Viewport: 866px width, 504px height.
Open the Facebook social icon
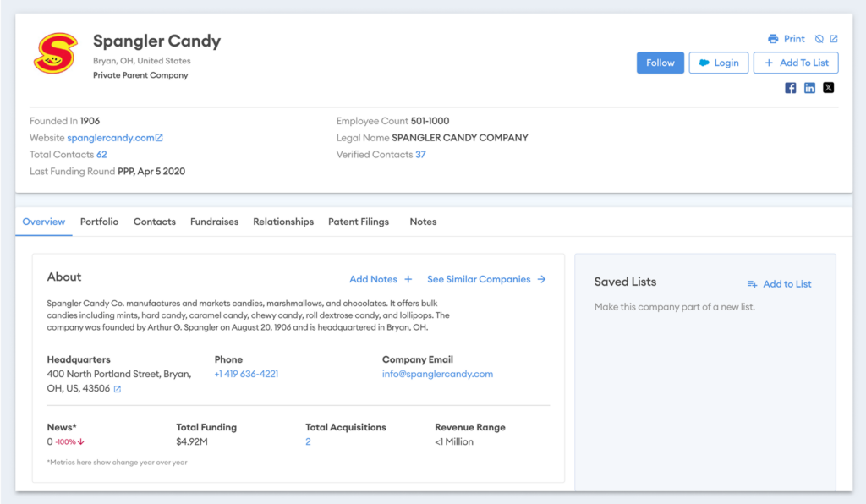tap(791, 88)
